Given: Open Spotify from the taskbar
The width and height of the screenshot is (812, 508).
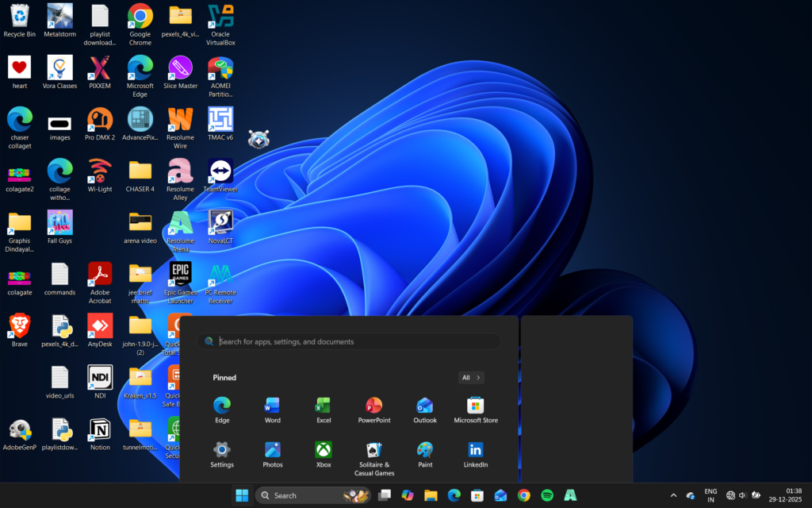Looking at the screenshot, I should 547,495.
